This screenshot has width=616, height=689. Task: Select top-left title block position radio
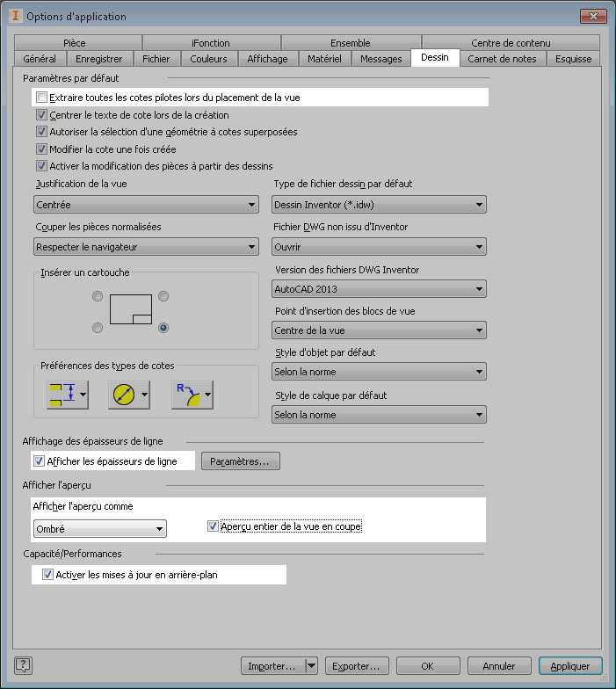[98, 296]
